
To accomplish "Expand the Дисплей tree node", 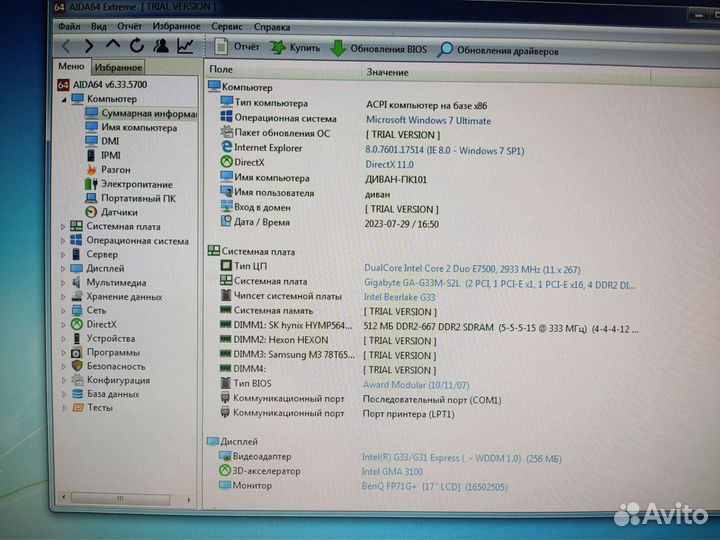I will 63,269.
